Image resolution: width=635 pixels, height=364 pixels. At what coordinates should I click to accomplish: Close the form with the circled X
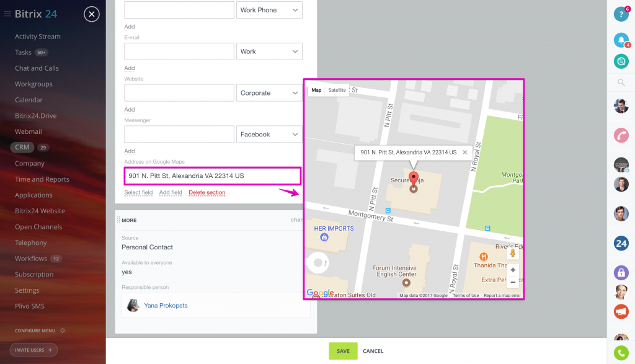point(92,14)
